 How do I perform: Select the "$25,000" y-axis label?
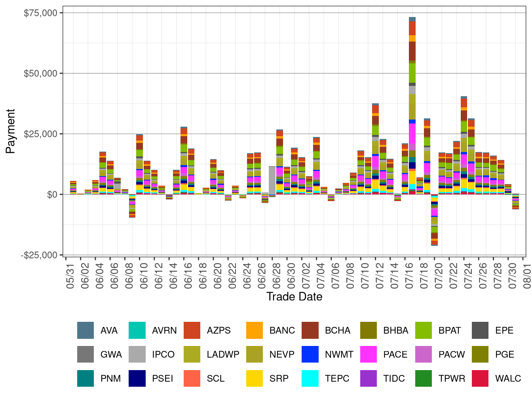click(x=41, y=134)
